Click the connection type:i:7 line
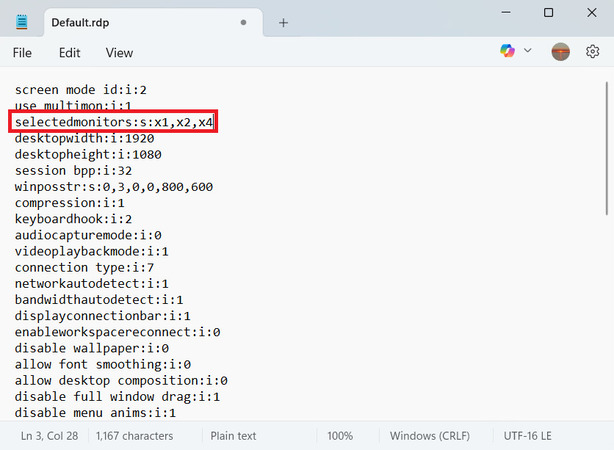Image resolution: width=614 pixels, height=450 pixels. click(x=85, y=267)
